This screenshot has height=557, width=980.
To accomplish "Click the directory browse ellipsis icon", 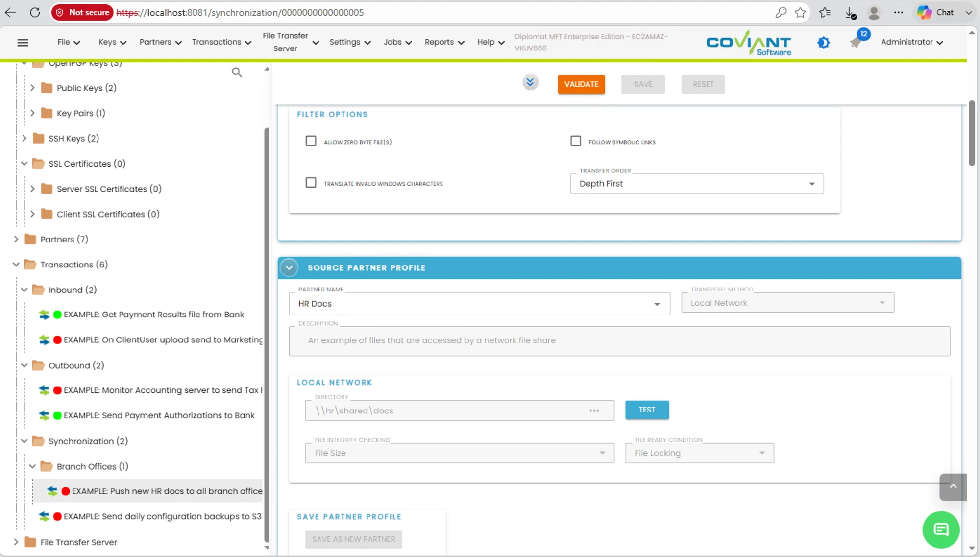I will click(594, 411).
